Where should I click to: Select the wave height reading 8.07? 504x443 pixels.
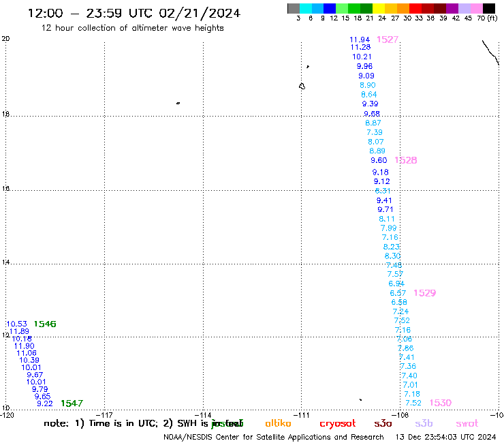[x=376, y=142]
